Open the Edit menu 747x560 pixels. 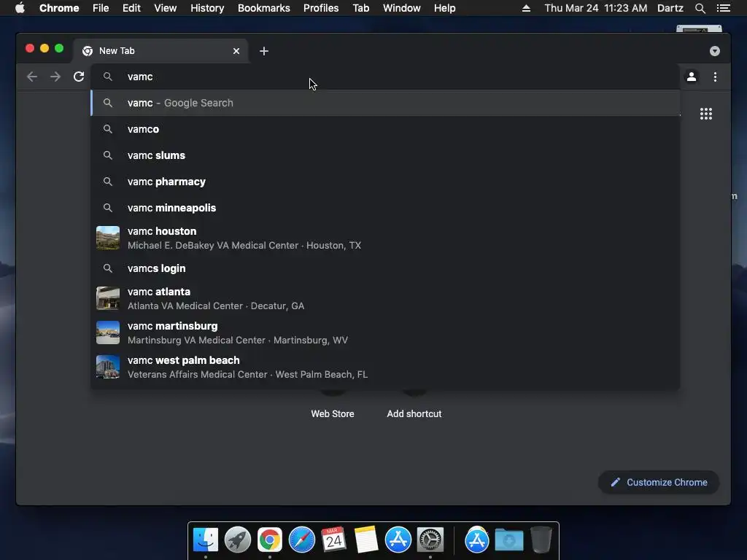pos(131,8)
